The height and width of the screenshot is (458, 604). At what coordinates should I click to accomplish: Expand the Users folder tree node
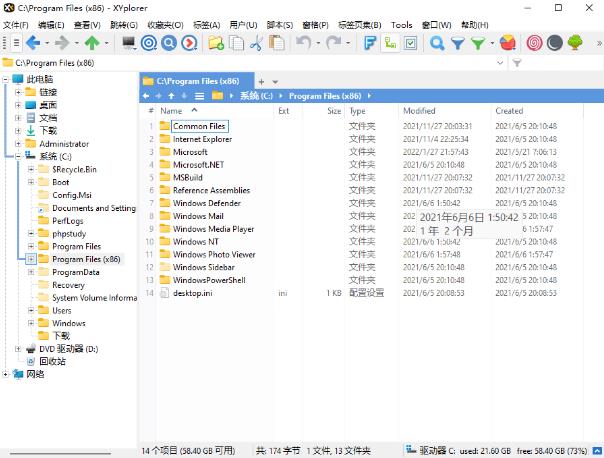coord(31,310)
